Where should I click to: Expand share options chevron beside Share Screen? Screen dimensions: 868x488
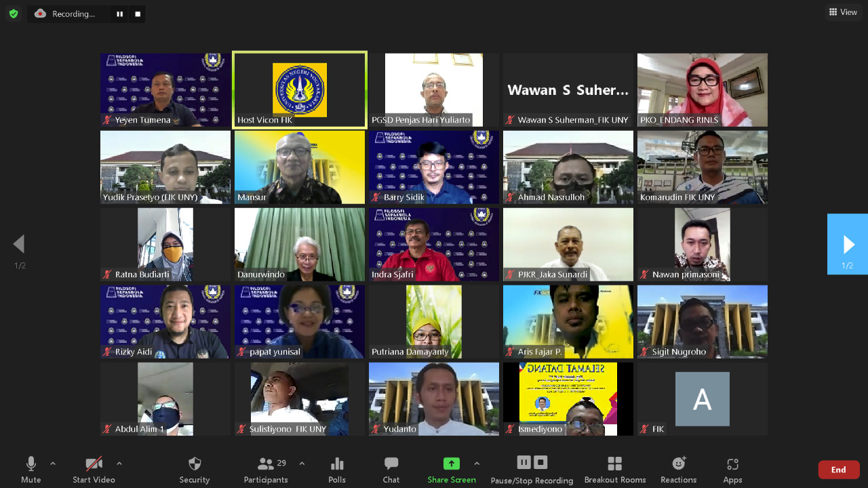[477, 464]
